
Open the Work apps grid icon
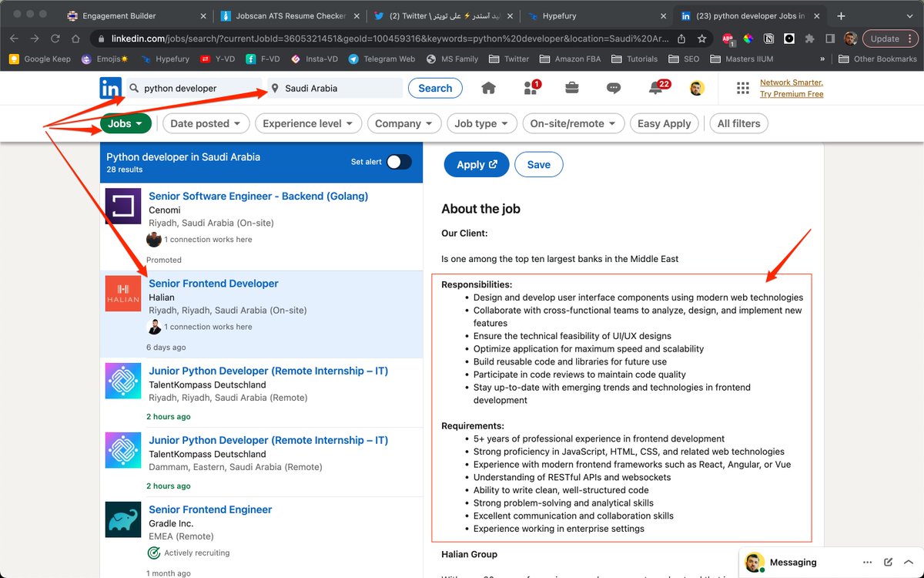[743, 88]
